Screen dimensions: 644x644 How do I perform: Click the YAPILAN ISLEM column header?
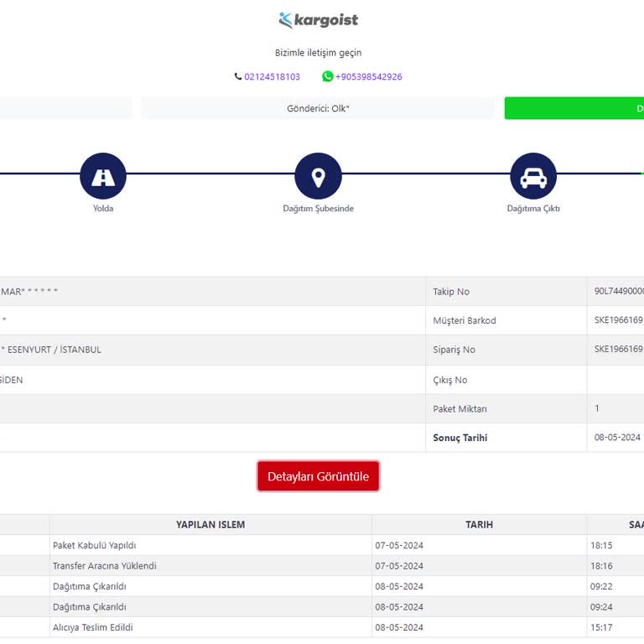[210, 524]
